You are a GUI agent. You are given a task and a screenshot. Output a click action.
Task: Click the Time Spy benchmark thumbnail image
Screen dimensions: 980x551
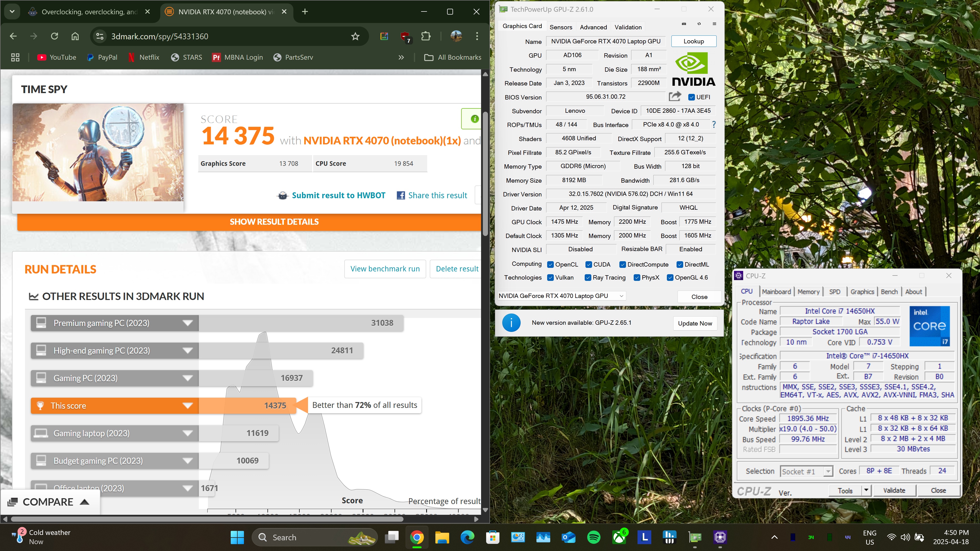coord(98,152)
